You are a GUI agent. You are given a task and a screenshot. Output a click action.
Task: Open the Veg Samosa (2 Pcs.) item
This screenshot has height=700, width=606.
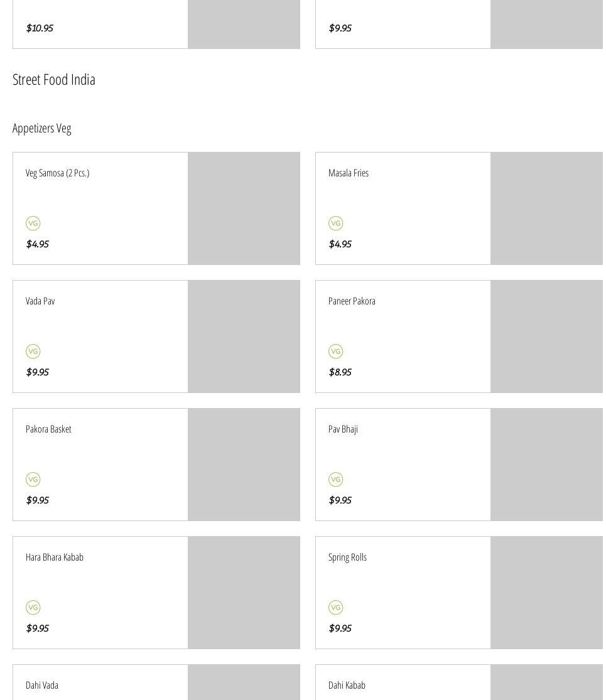(x=57, y=173)
